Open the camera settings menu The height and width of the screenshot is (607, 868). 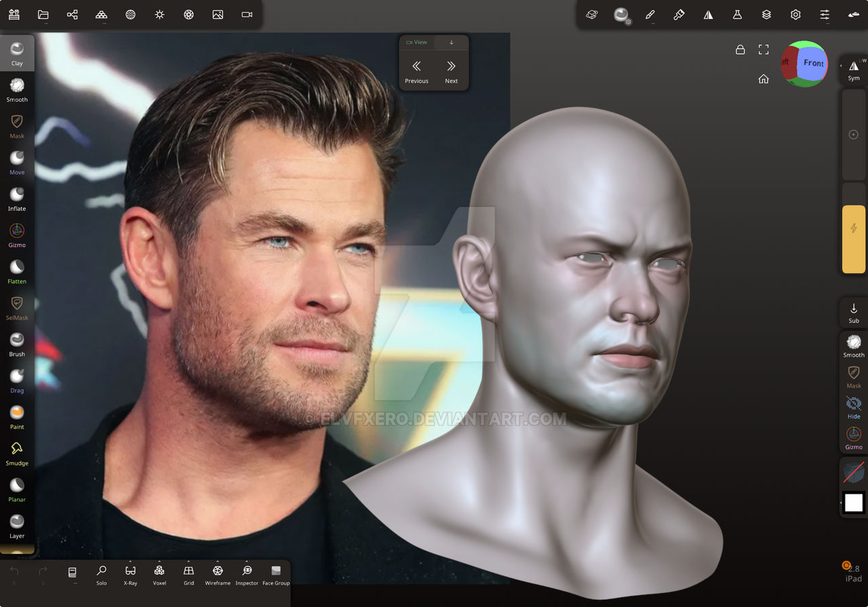click(x=247, y=14)
